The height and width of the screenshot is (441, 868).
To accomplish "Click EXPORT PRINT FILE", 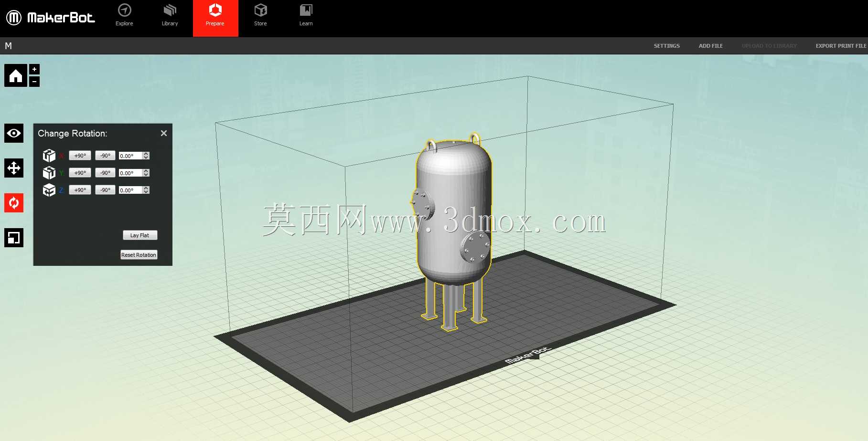I will (x=841, y=46).
